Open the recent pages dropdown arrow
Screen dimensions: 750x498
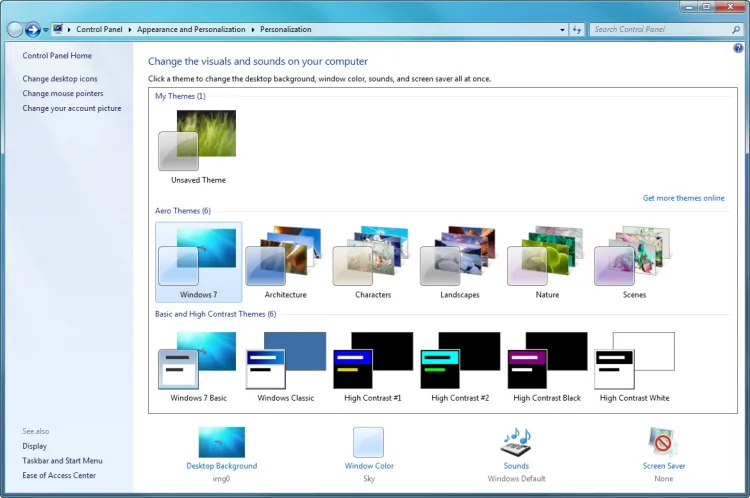click(45, 30)
